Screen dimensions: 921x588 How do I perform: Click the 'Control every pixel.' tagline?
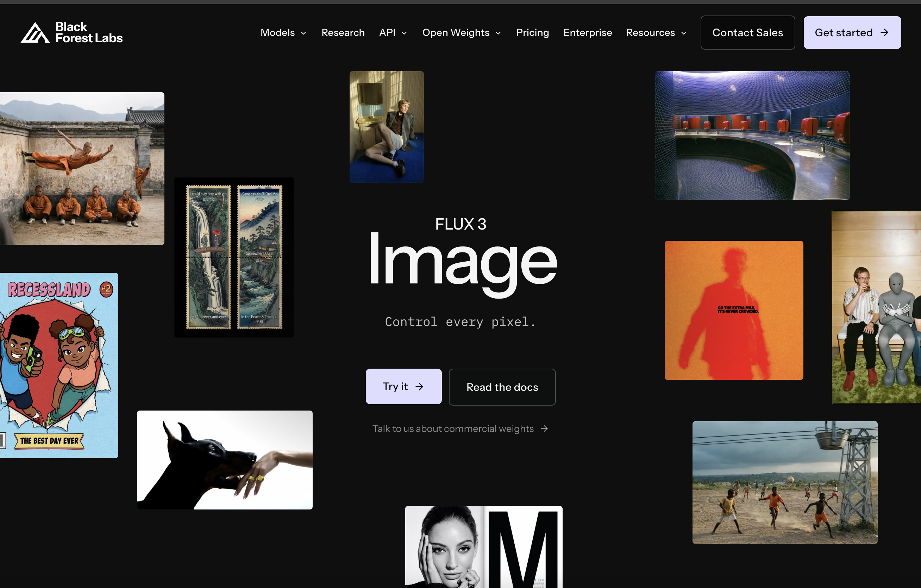click(461, 322)
